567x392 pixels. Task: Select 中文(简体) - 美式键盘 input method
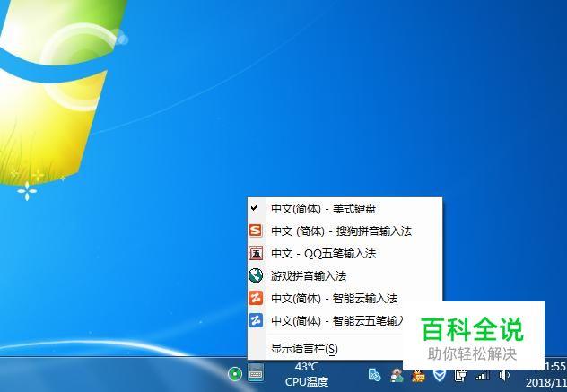(345, 209)
